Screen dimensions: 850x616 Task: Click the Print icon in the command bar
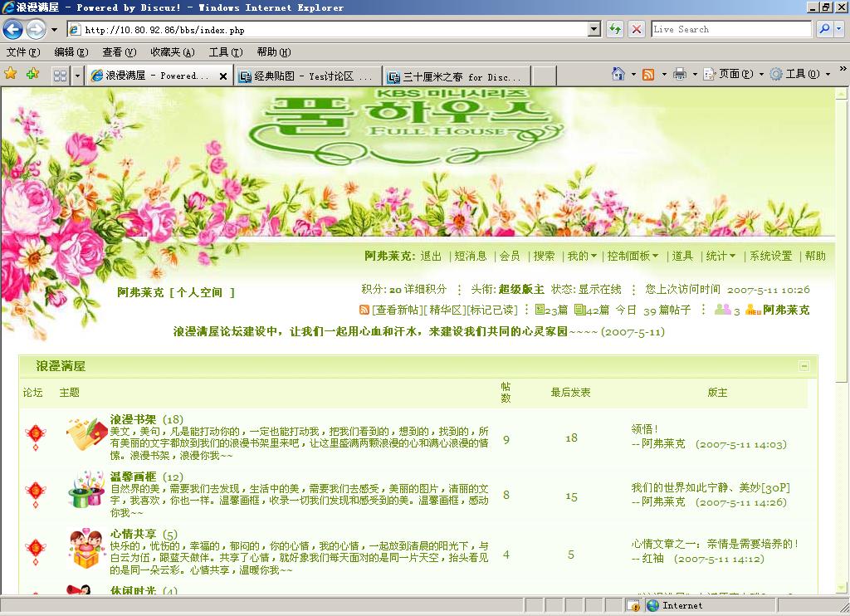tap(679, 74)
